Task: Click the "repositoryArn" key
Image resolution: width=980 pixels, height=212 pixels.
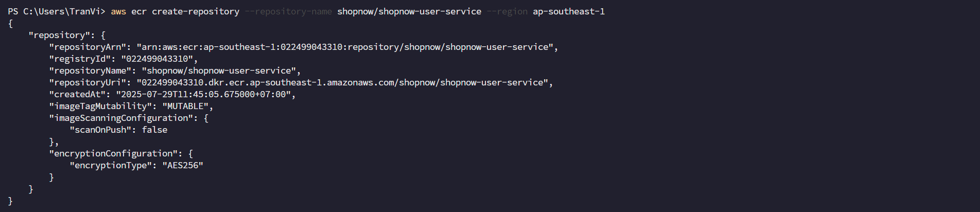Action: tap(87, 47)
